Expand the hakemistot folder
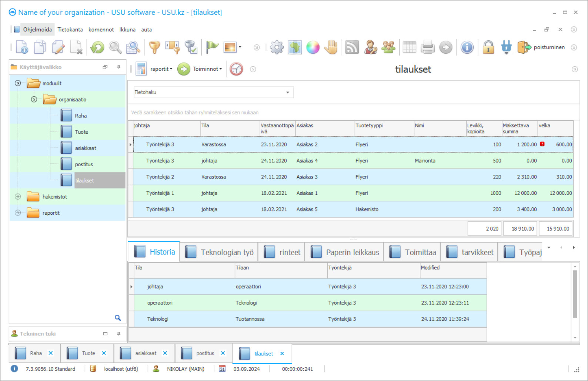This screenshot has width=588, height=381. coord(18,197)
